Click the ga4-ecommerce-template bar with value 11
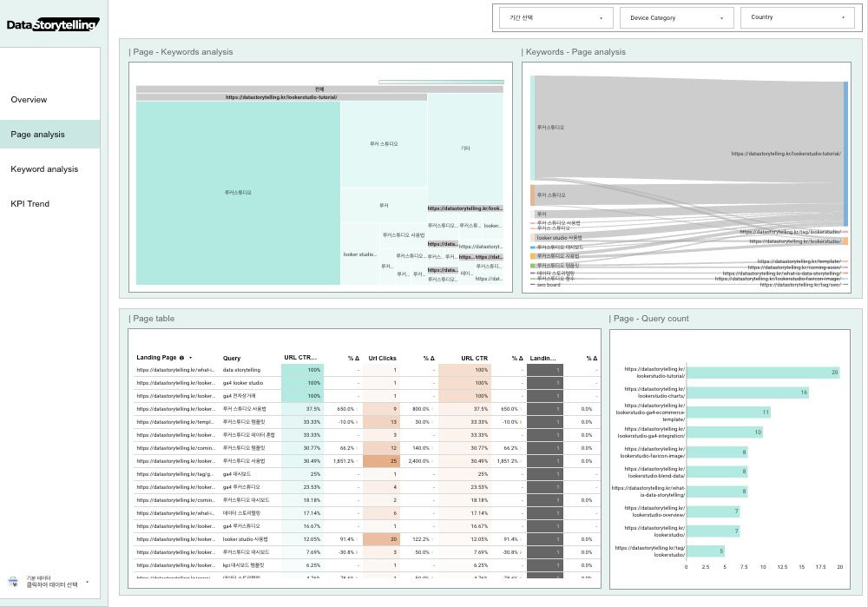The width and height of the screenshot is (868, 607). [728, 412]
